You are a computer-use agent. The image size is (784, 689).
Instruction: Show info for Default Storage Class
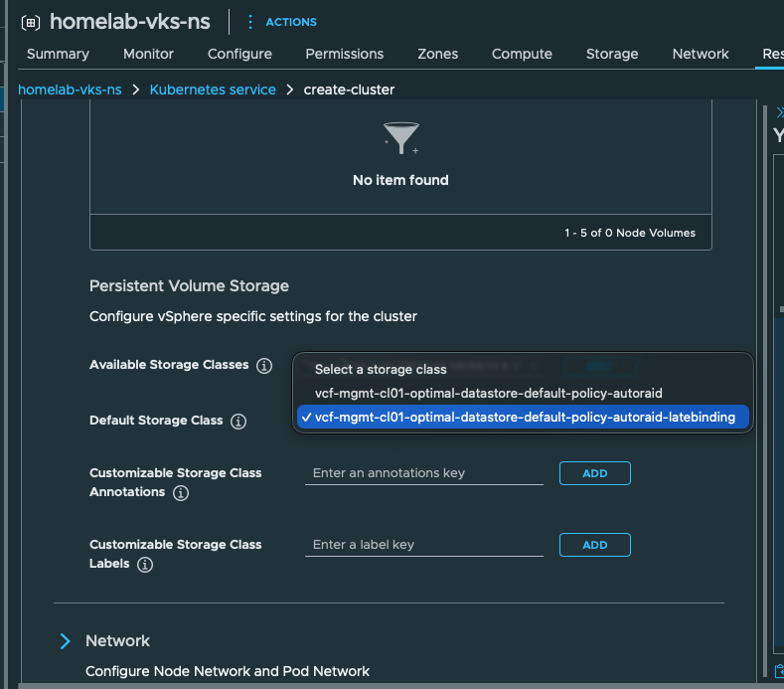point(238,422)
